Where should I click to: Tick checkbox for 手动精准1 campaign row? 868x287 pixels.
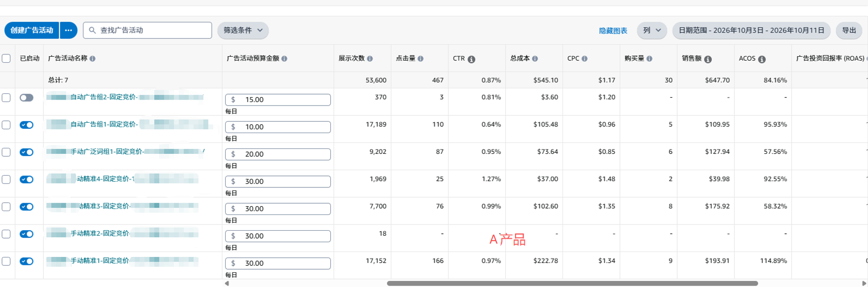click(6, 261)
